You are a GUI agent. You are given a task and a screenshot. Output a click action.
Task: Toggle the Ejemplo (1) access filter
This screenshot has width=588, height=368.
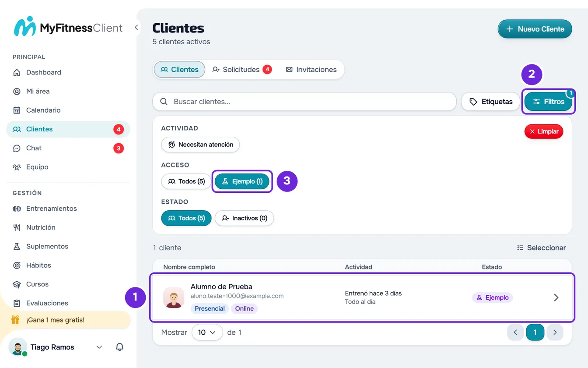click(x=242, y=181)
